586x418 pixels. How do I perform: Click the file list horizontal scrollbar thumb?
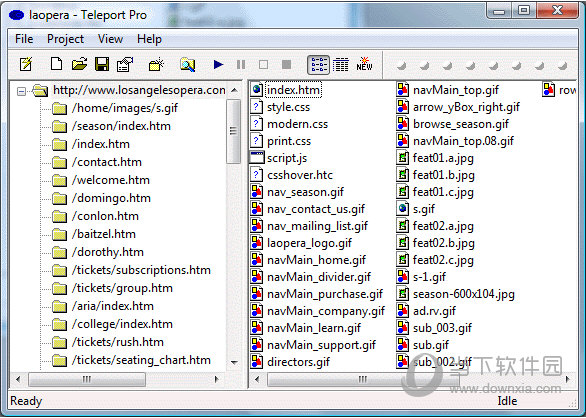pyautogui.click(x=363, y=379)
